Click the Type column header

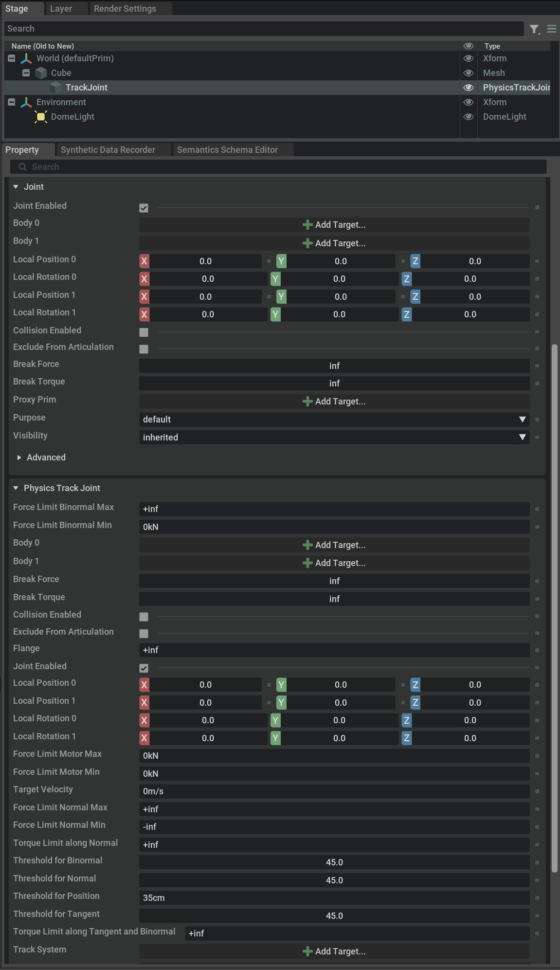point(492,46)
